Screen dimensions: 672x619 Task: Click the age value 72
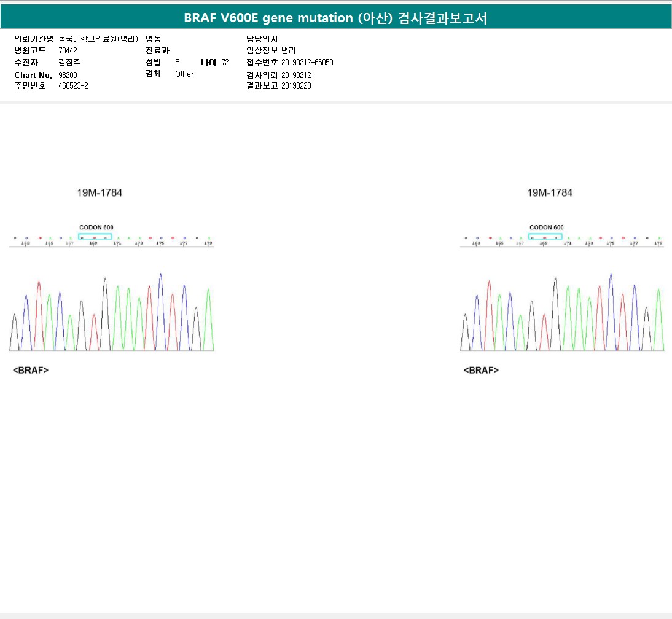tap(225, 63)
